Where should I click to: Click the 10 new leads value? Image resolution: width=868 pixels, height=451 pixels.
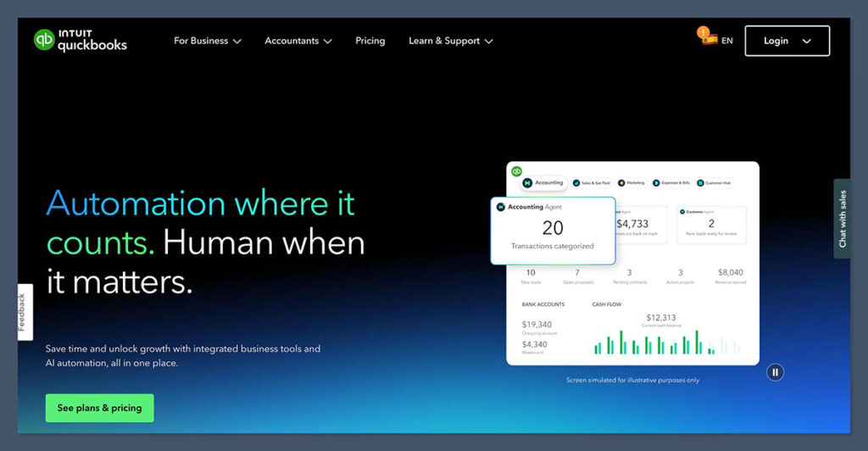tap(531, 272)
